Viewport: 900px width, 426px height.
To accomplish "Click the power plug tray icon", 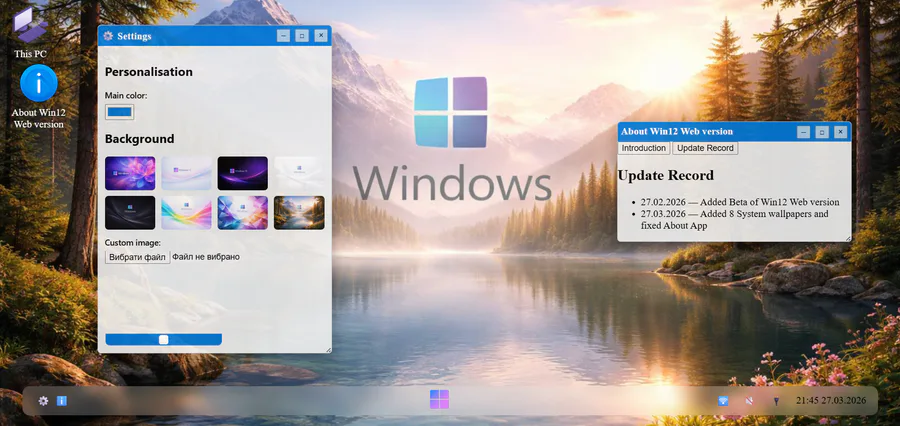I will [x=776, y=401].
